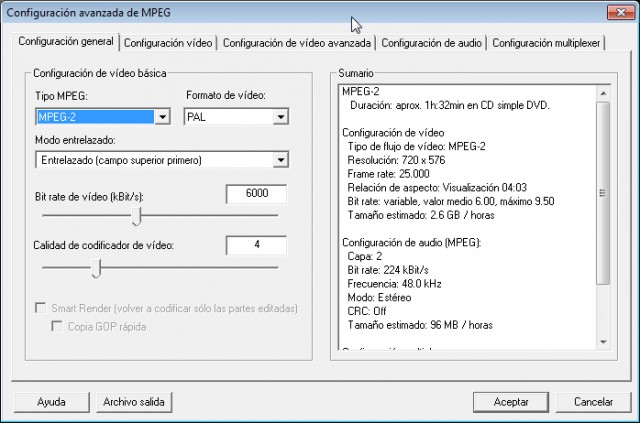This screenshot has width=640, height=423.
Task: Open the Configuración vídeo tab
Action: pyautogui.click(x=168, y=43)
